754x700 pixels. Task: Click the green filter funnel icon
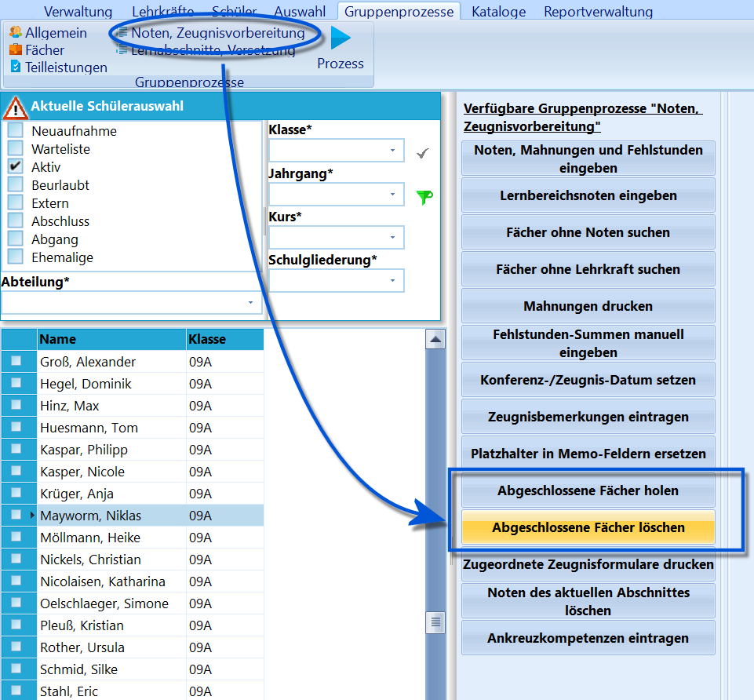click(x=424, y=197)
